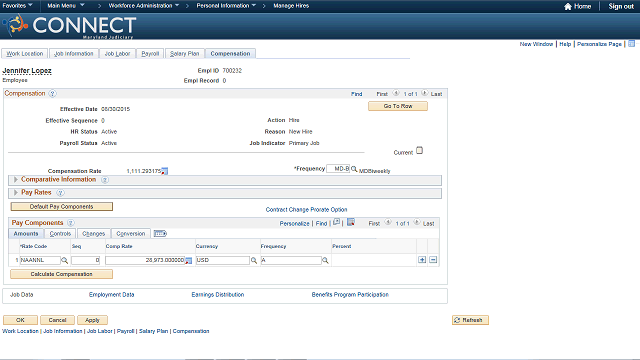Click Jennifer Lopez name link

(27, 71)
